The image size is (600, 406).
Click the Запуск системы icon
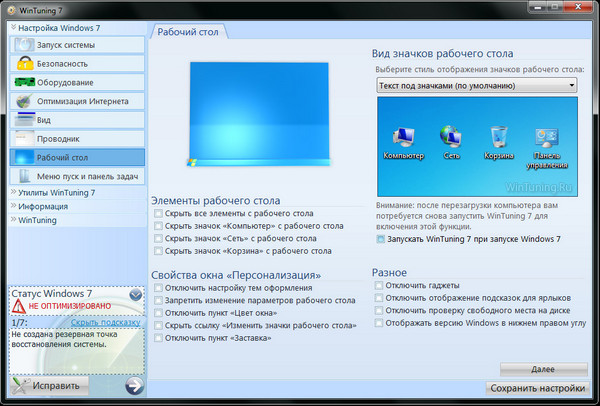pos(24,45)
